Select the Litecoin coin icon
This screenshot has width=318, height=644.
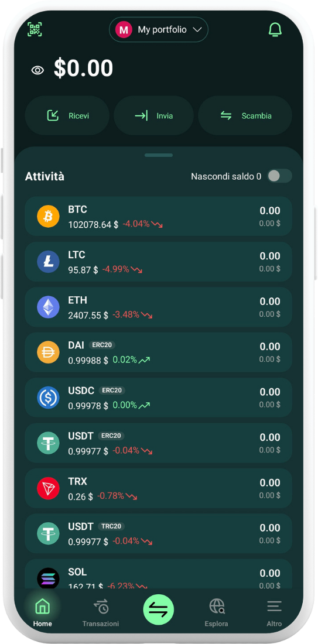coord(49,262)
